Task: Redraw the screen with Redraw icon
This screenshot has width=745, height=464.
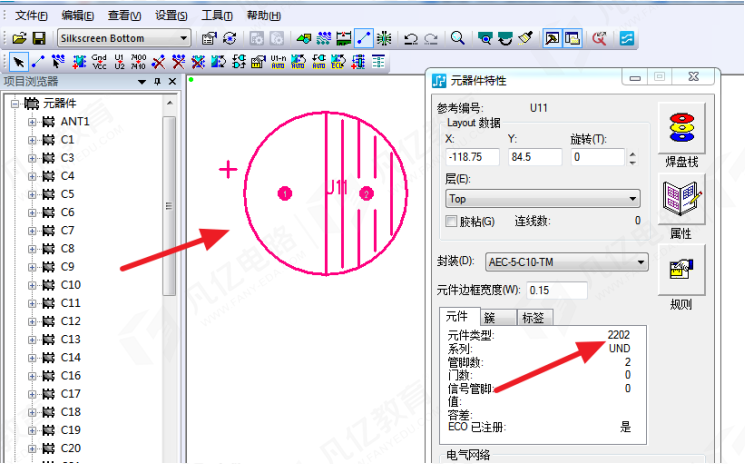Action: point(525,38)
